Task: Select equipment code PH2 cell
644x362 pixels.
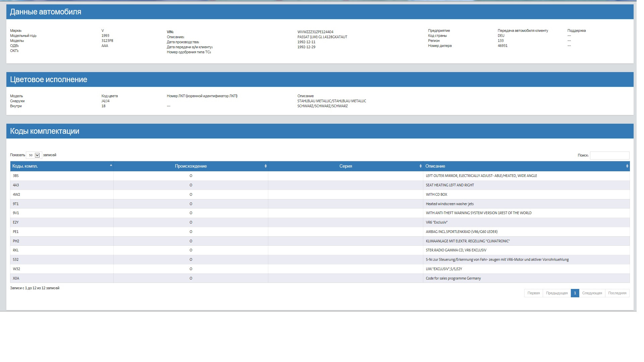Action: point(62,241)
